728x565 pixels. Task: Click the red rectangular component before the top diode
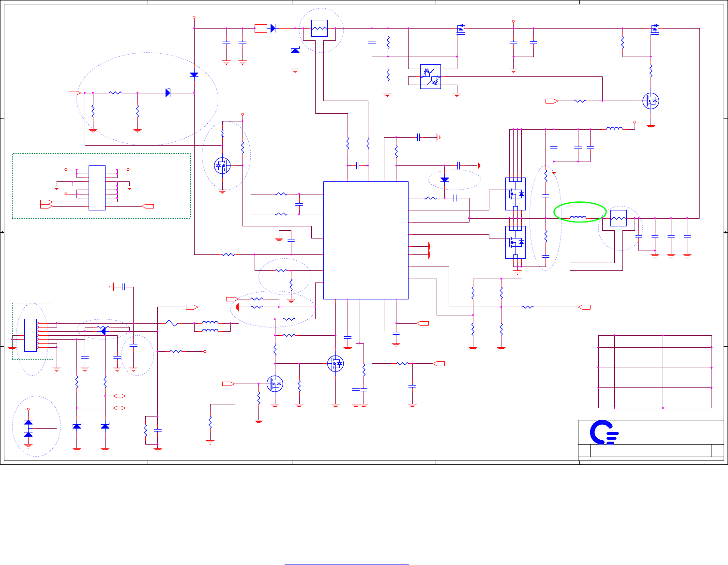click(260, 29)
